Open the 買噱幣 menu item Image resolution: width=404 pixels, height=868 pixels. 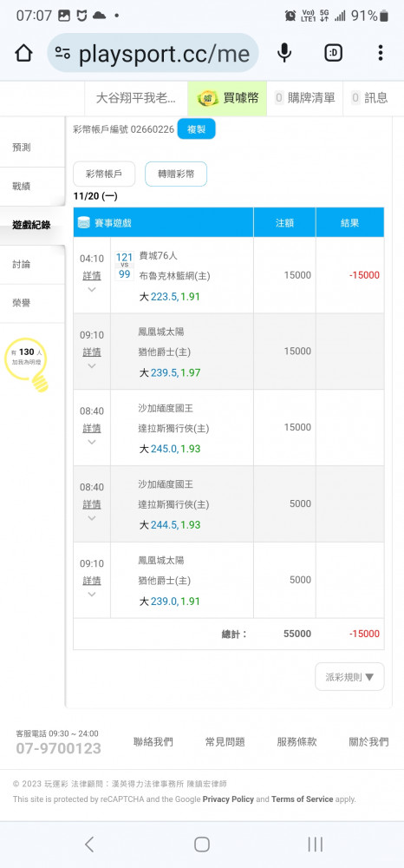(x=227, y=98)
